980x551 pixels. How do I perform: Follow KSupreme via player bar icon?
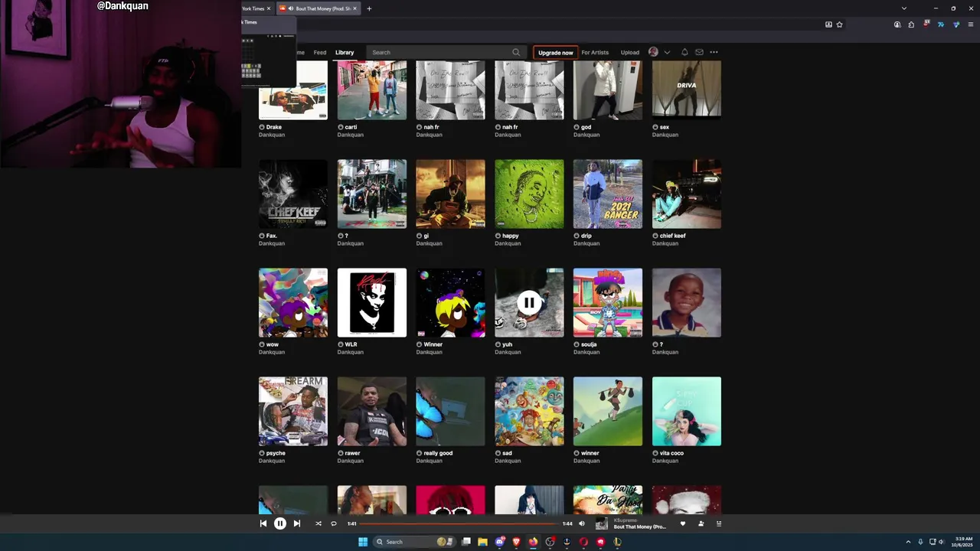[701, 523]
